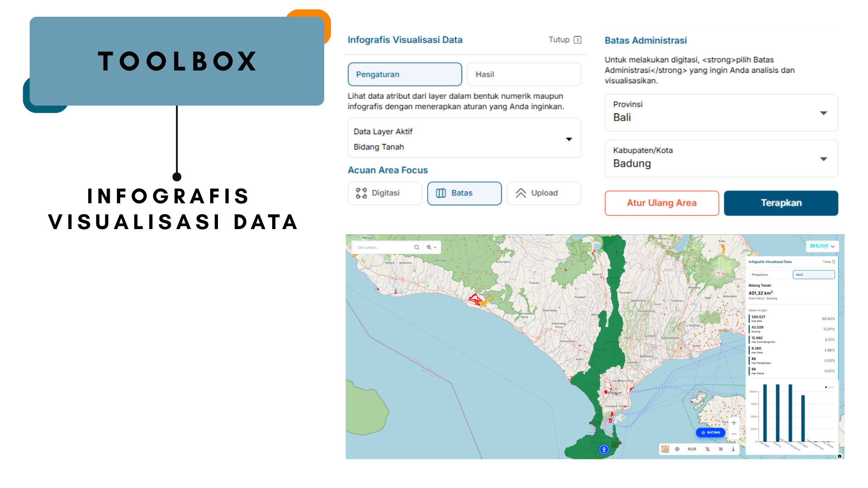Image resolution: width=868 pixels, height=488 pixels.
Task: Click the Hak Pengelolaan 86 row
Action: 792,361
